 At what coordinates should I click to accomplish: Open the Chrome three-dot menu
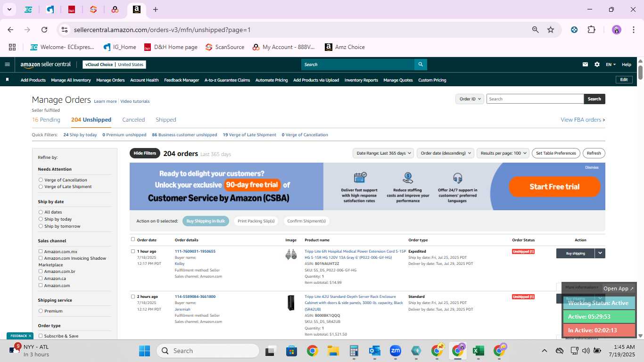[x=633, y=30]
